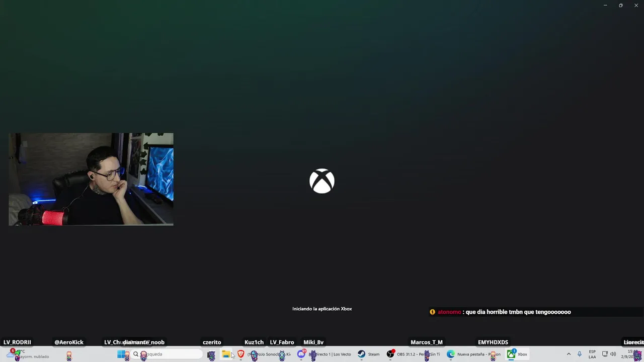This screenshot has height=362, width=644.
Task: Click the Kuz1ch viewer name label
Action: coord(254,342)
